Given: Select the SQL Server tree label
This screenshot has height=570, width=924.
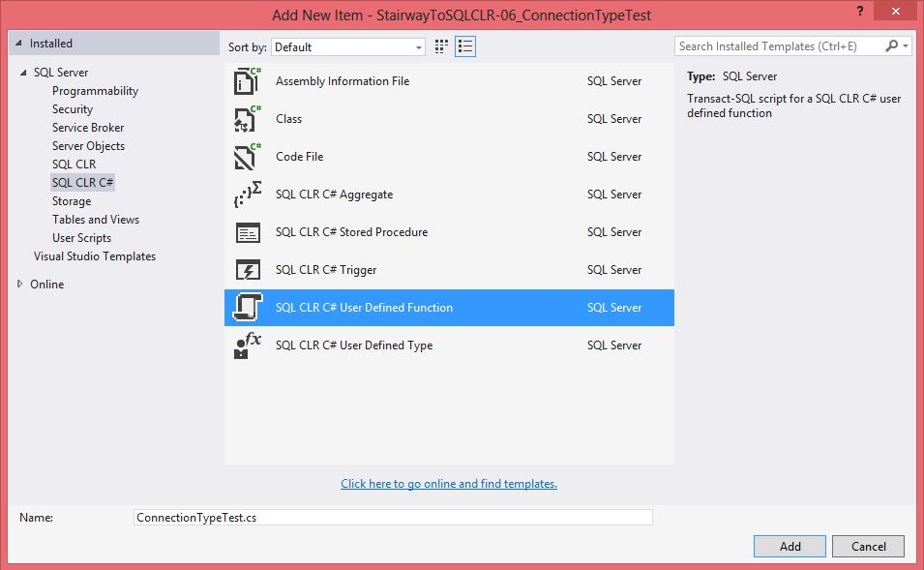Looking at the screenshot, I should (x=61, y=73).
